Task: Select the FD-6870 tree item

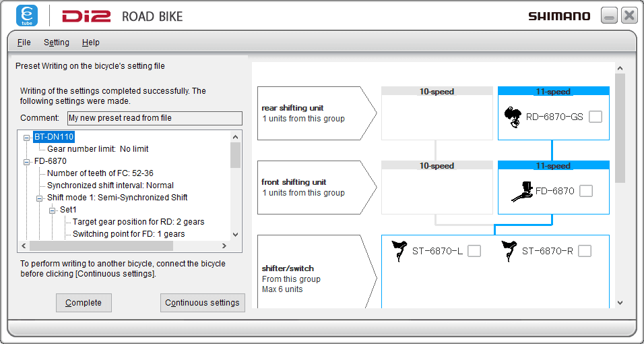Action: click(x=51, y=161)
